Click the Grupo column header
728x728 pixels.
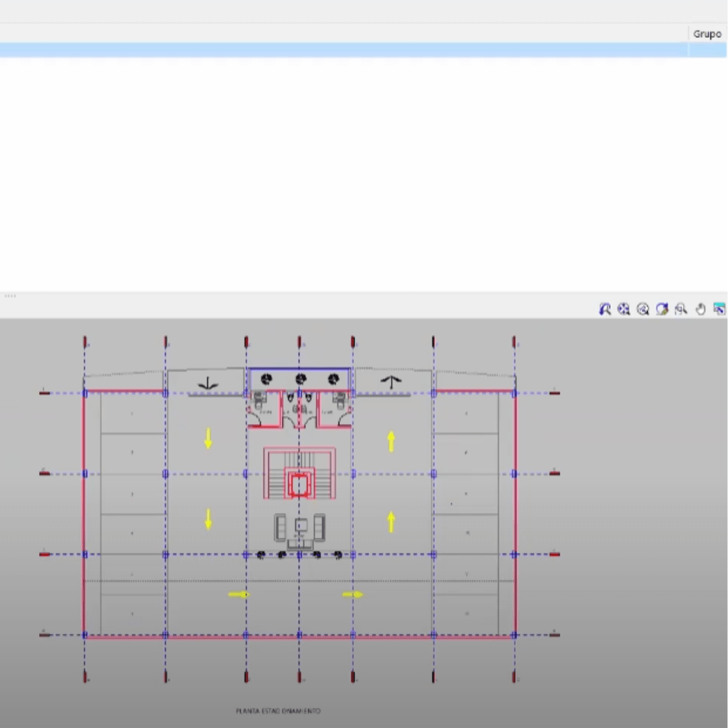click(x=706, y=34)
